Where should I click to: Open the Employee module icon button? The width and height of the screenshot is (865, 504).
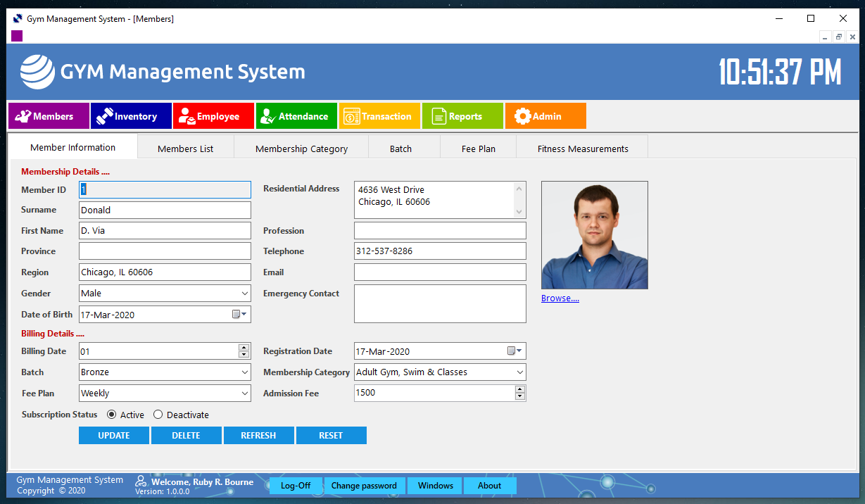[x=213, y=116]
